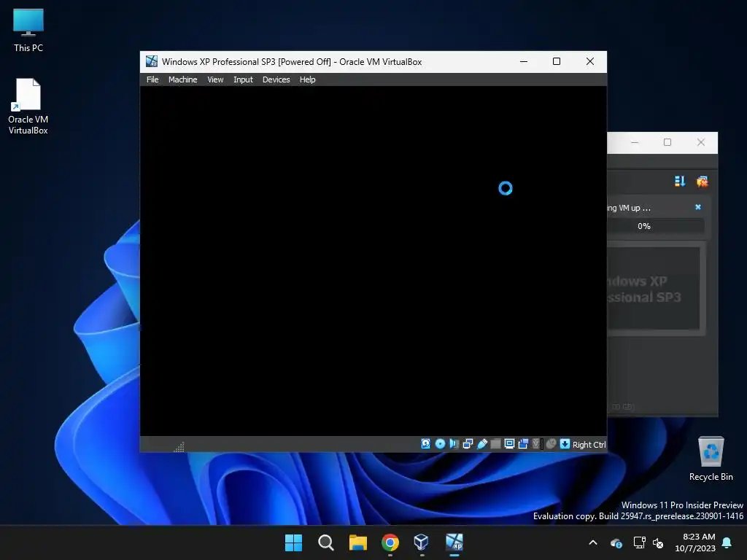Viewport: 747px width, 560px height.
Task: Click the optical disc status icon
Action: (440, 444)
